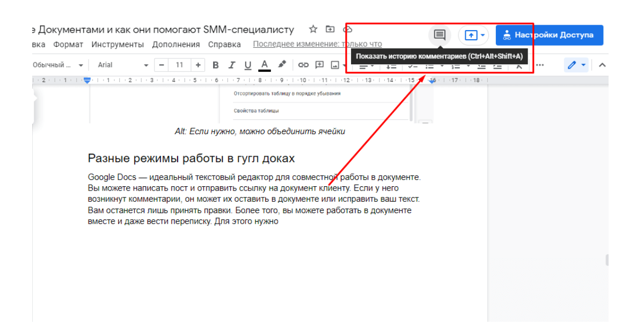Toggle italic formatting
Screen dimensions: 644x322
point(232,65)
